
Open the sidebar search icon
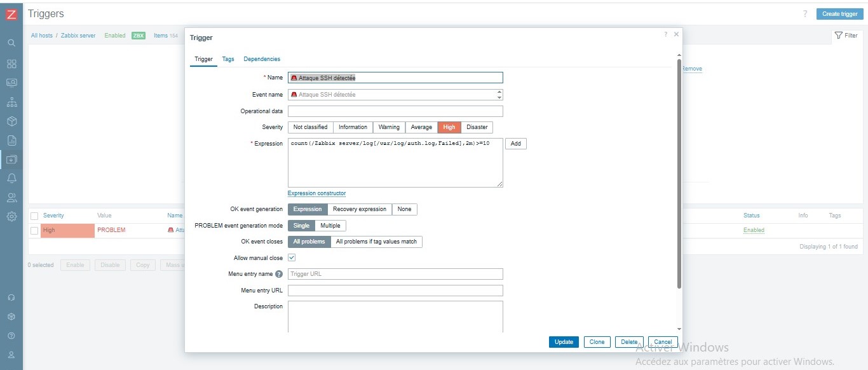click(11, 43)
